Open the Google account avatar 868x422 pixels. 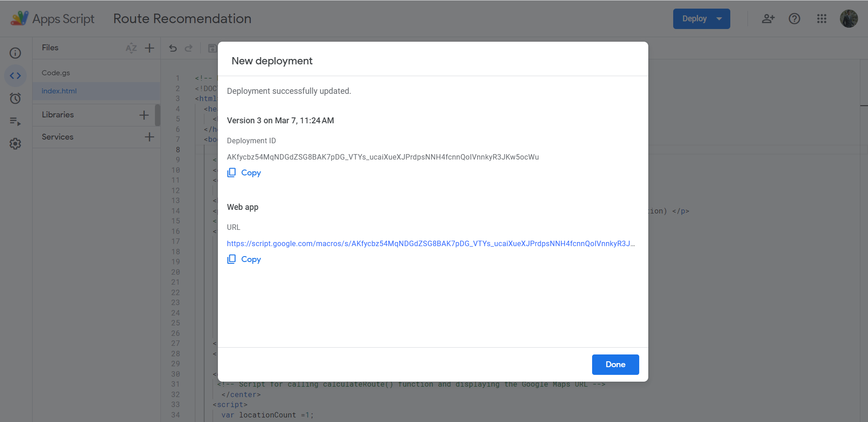click(849, 19)
